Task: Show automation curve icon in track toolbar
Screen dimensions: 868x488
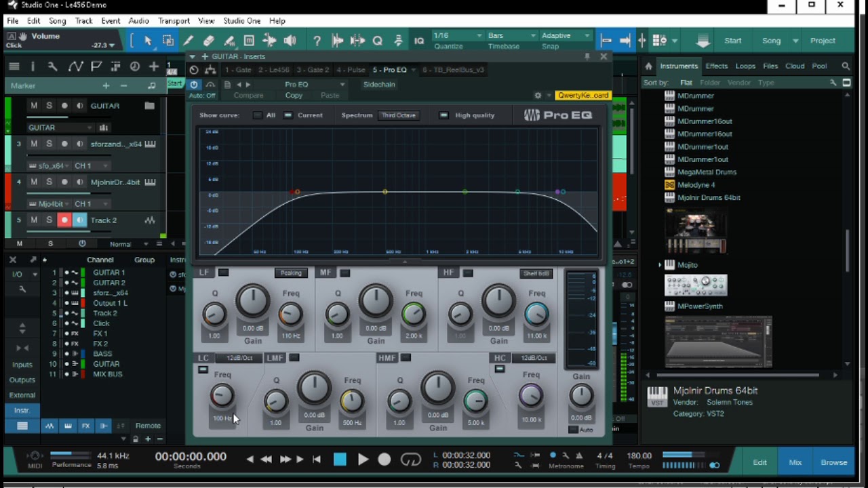Action: [75, 66]
